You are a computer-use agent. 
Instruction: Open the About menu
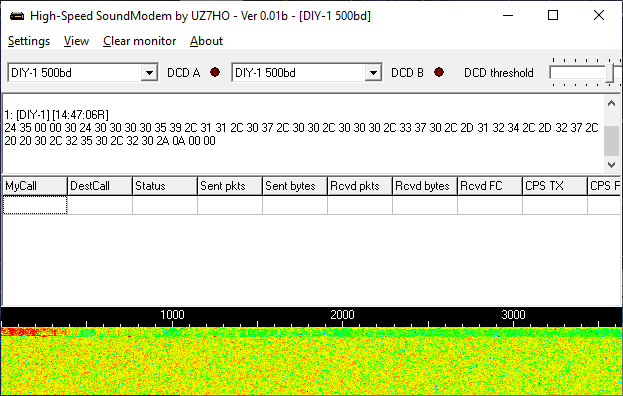point(206,41)
